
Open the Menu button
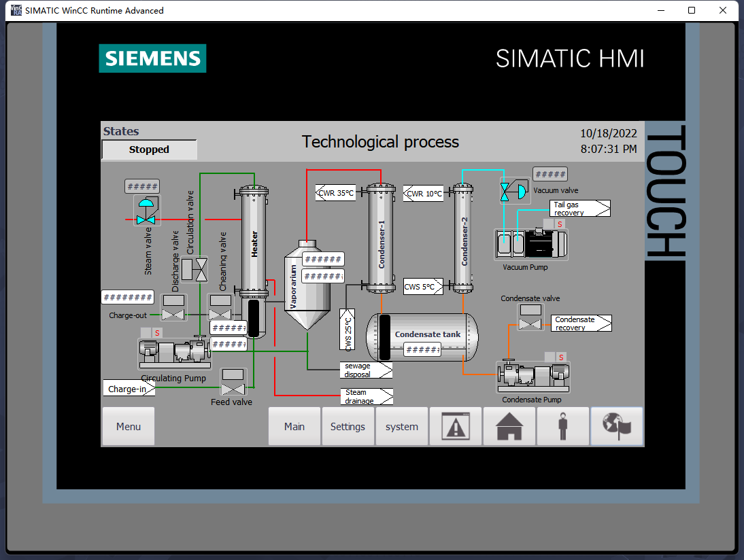pos(129,426)
